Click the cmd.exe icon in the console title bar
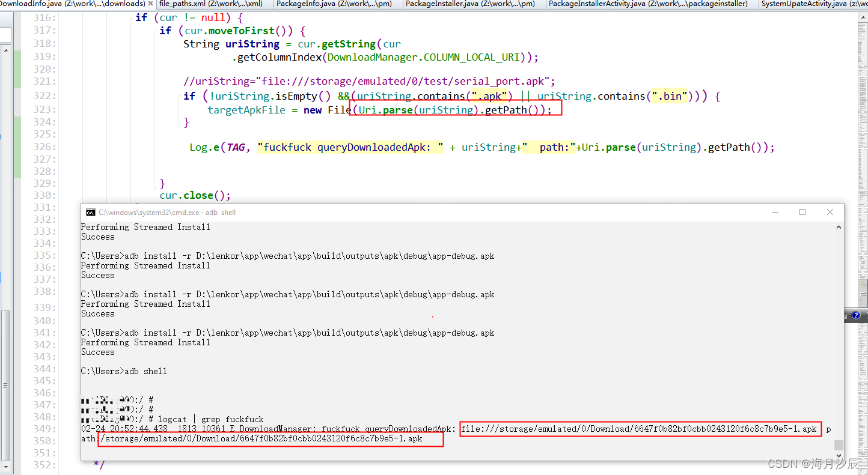This screenshot has height=475, width=868. pyautogui.click(x=91, y=212)
